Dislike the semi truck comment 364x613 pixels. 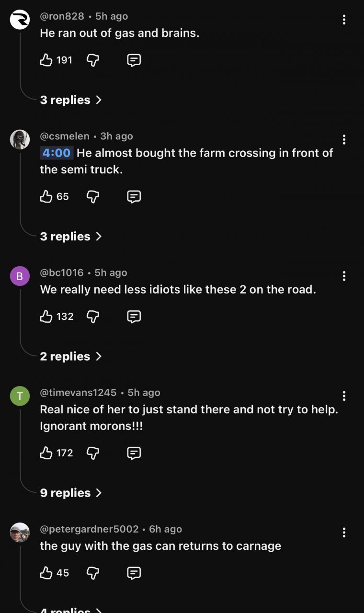[x=92, y=196]
